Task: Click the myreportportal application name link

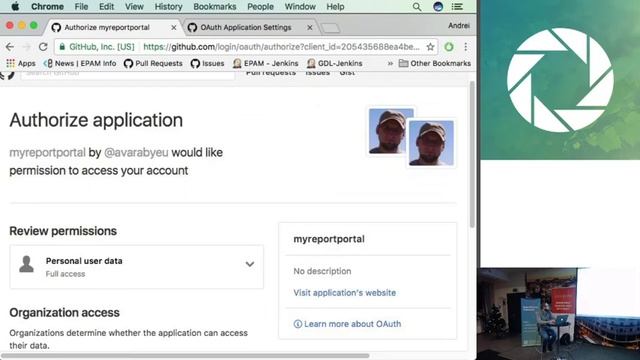Action: (x=47, y=153)
